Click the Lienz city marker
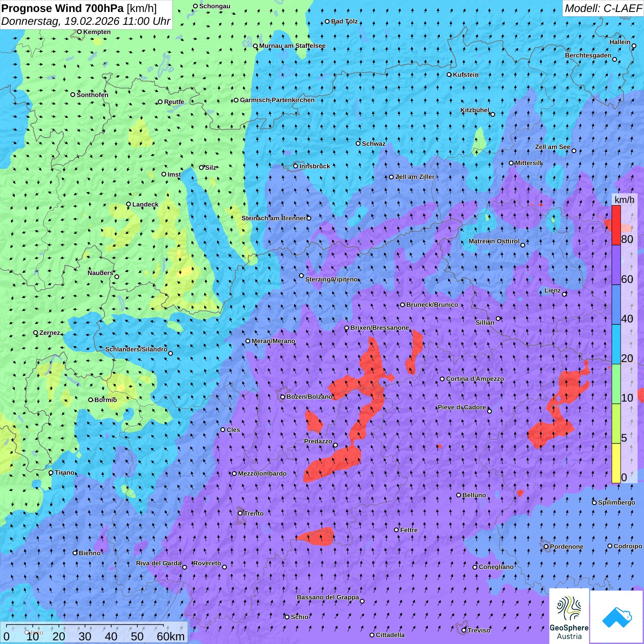Viewport: 644px width, 644px height. [564, 294]
